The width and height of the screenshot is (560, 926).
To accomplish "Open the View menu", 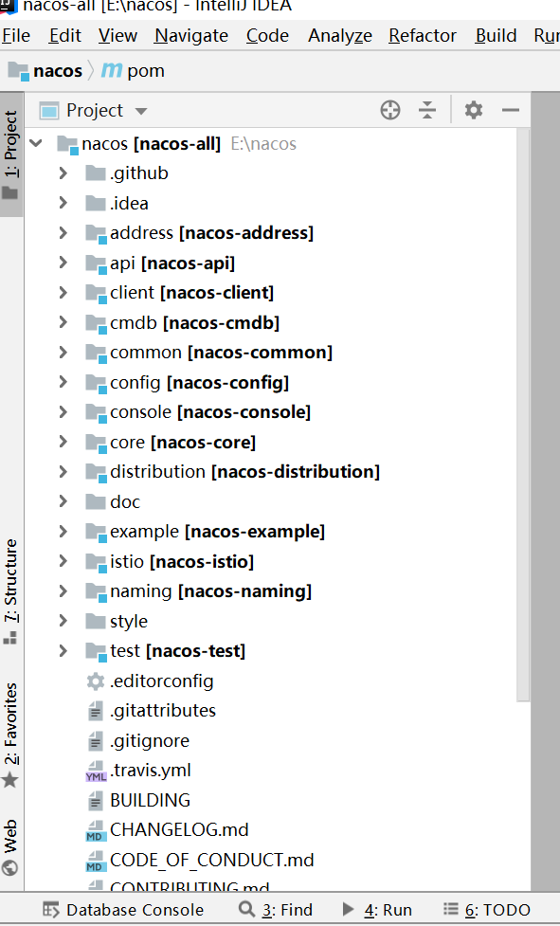I will pos(117,36).
